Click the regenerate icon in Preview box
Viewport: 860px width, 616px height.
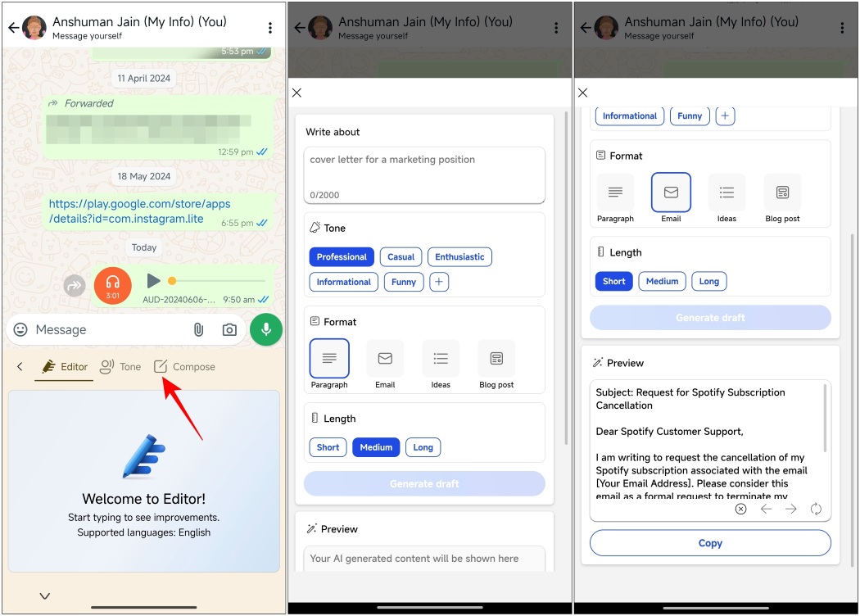[x=816, y=509]
